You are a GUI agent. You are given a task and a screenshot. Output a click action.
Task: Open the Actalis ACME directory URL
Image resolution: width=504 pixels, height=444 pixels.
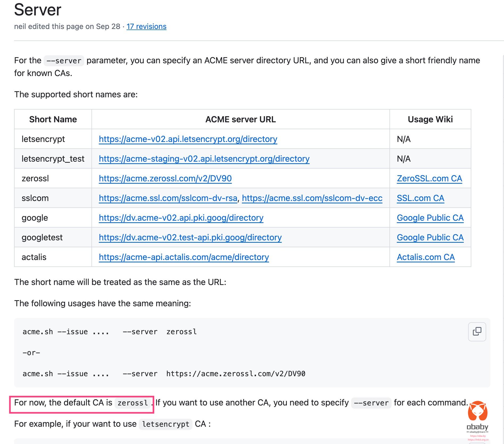[x=184, y=257]
